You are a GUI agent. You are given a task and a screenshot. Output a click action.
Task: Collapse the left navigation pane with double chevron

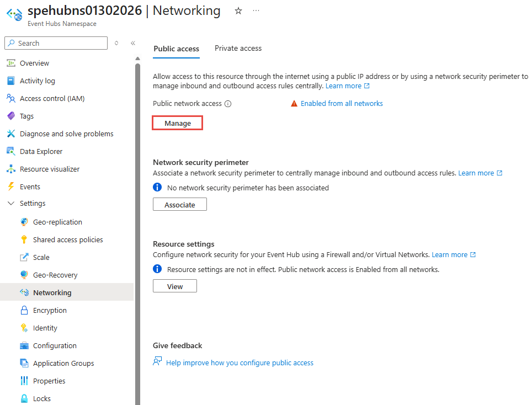(x=133, y=42)
